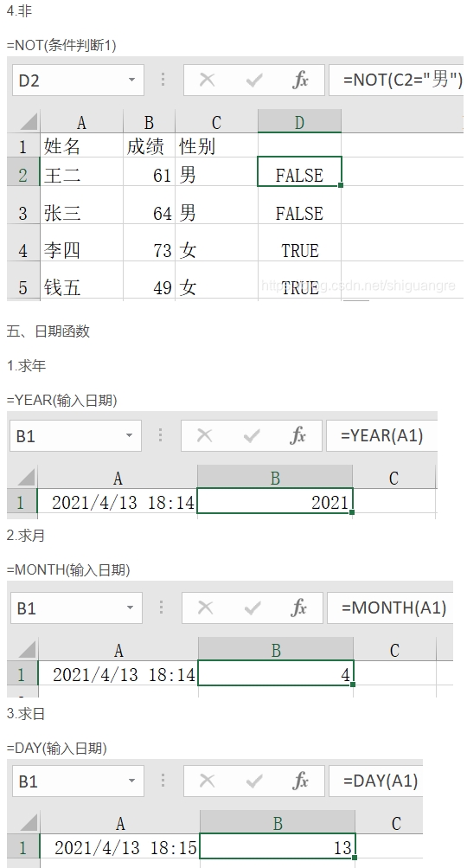The image size is (467, 868).
Task: Select column B header in the YEAR table
Action: (275, 477)
